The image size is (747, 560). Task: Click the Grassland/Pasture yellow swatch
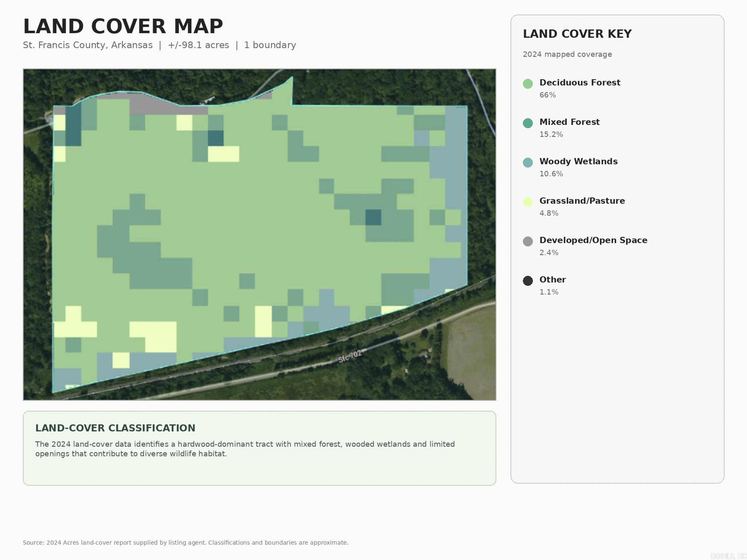[x=528, y=202]
